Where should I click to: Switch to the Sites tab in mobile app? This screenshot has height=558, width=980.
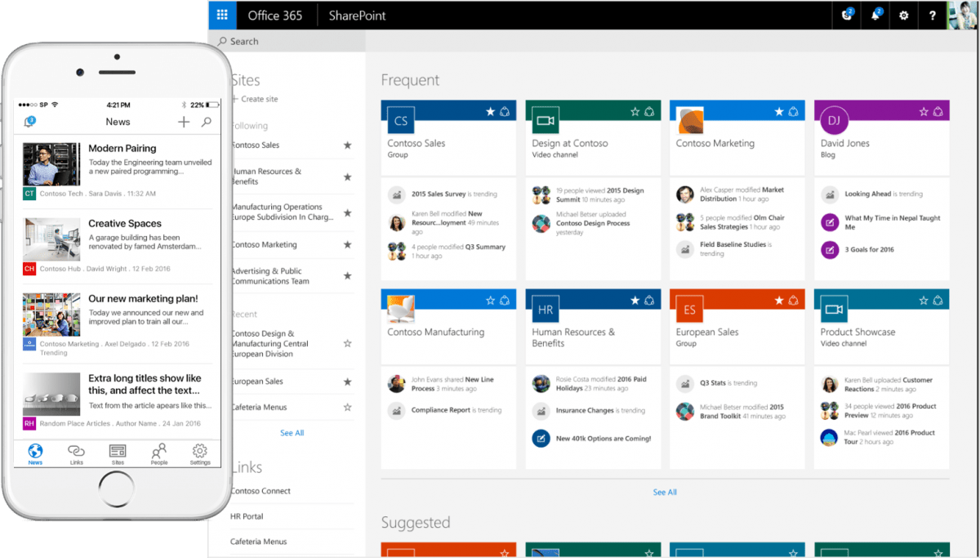[x=118, y=453]
